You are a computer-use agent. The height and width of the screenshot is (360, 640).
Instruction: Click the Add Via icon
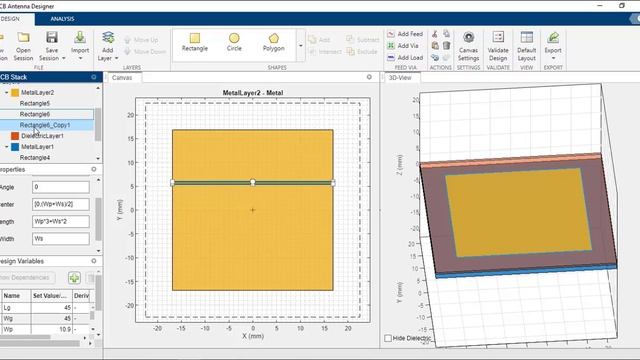coord(391,46)
